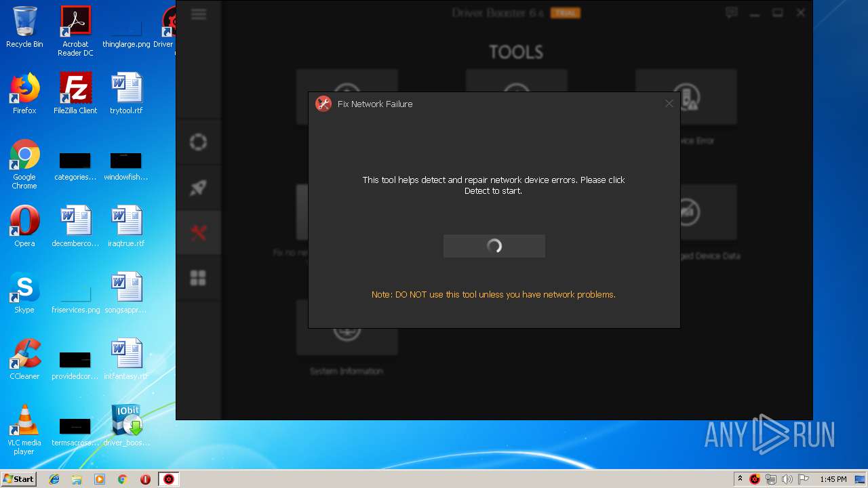The height and width of the screenshot is (488, 868).
Task: Open Driver Booster scan sidebar icon
Action: [x=198, y=142]
